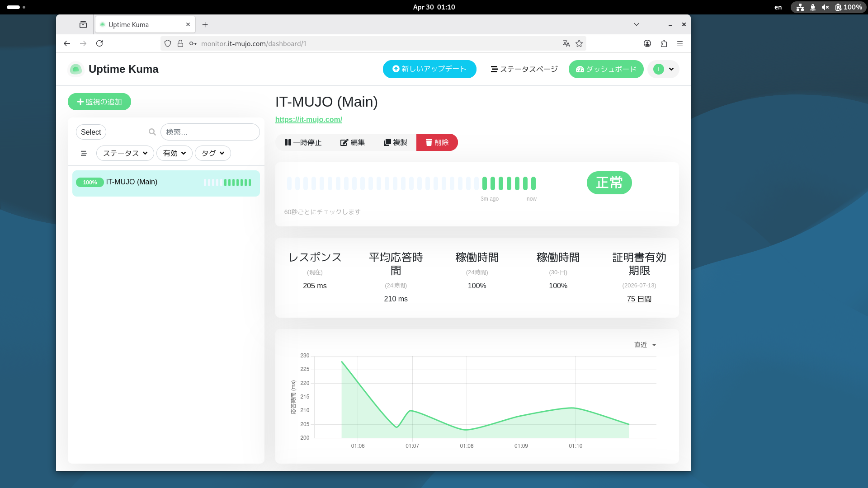Click the battery 100% indicator
The height and width of the screenshot is (488, 868).
(x=849, y=7)
